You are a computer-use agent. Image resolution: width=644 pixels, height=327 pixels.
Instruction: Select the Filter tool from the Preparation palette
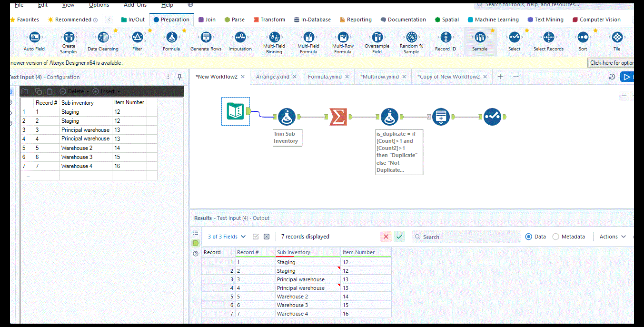click(137, 38)
